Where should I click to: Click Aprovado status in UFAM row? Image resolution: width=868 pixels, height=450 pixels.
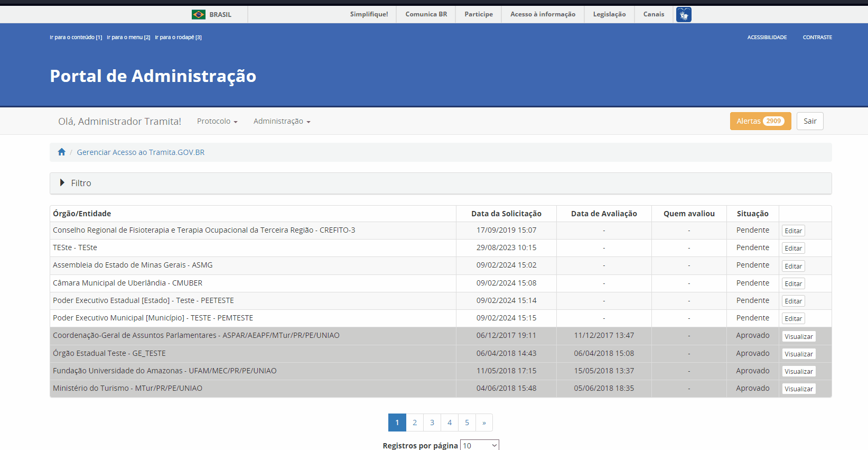(x=753, y=371)
